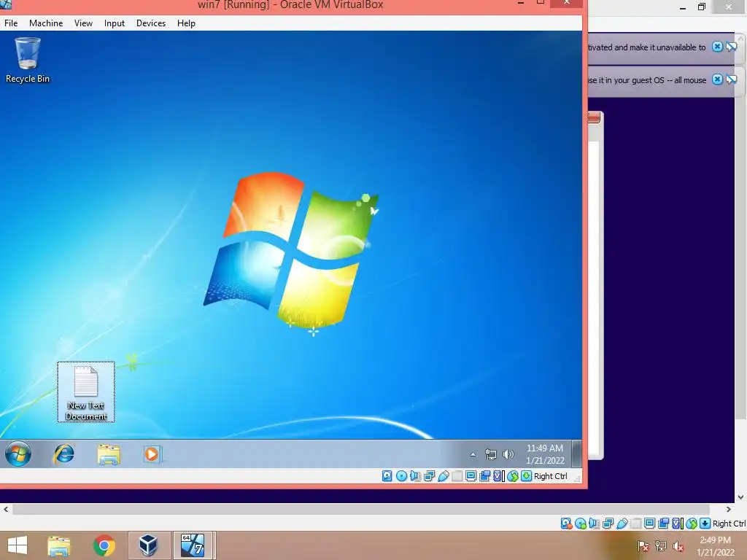Suppress the 'make it unavailable to' notification permanently
The height and width of the screenshot is (560, 747).
tap(731, 47)
